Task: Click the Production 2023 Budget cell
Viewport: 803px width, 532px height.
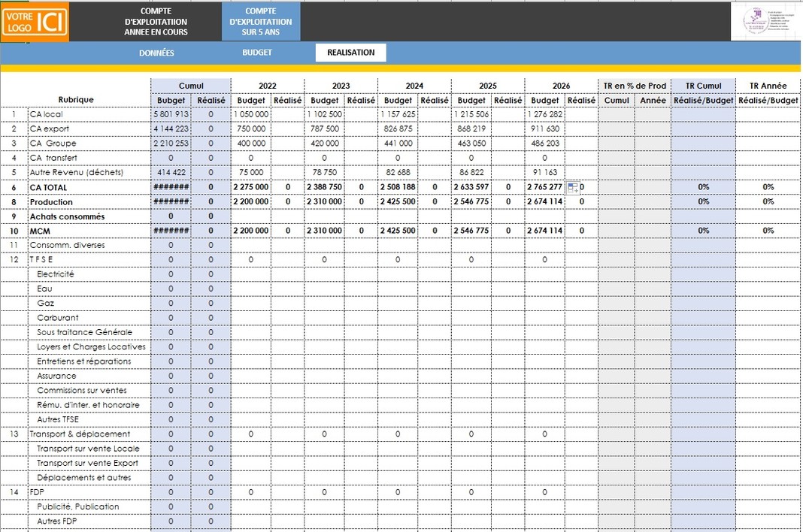Action: [324, 201]
